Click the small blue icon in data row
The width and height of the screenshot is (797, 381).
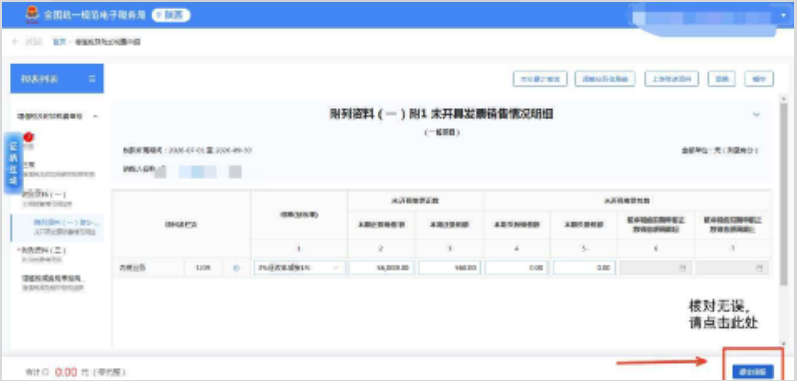(236, 268)
